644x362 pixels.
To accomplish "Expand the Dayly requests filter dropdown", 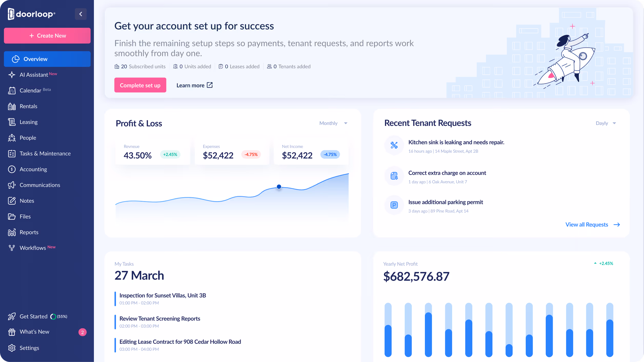I will click(606, 123).
